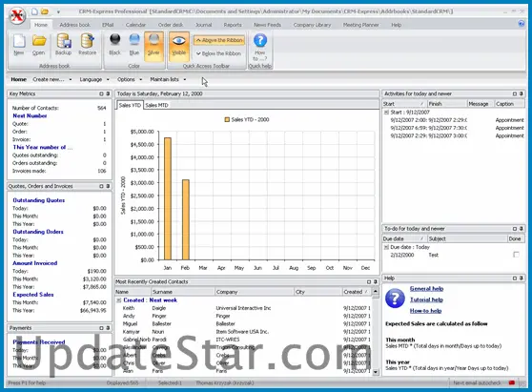Open the How to quick help
The height and width of the screenshot is (392, 532).
[260, 47]
